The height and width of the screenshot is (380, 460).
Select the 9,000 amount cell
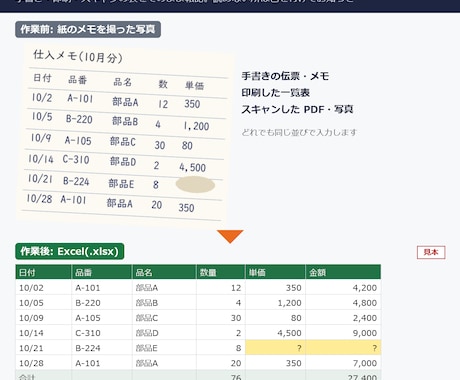tap(343, 333)
